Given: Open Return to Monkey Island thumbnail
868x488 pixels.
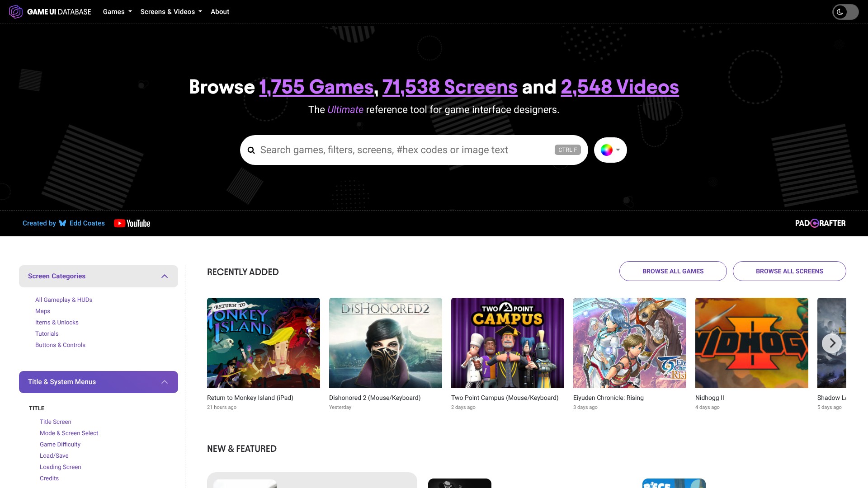Looking at the screenshot, I should point(264,343).
